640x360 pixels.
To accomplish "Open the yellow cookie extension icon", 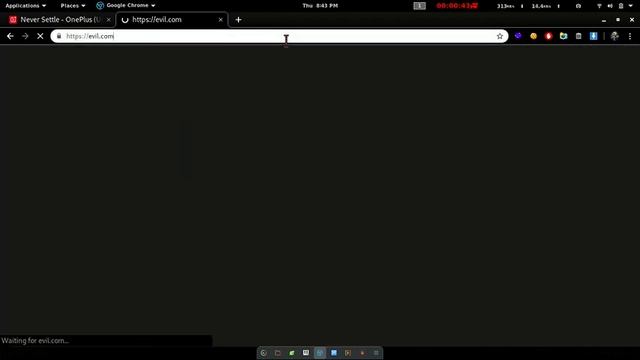I will click(533, 36).
